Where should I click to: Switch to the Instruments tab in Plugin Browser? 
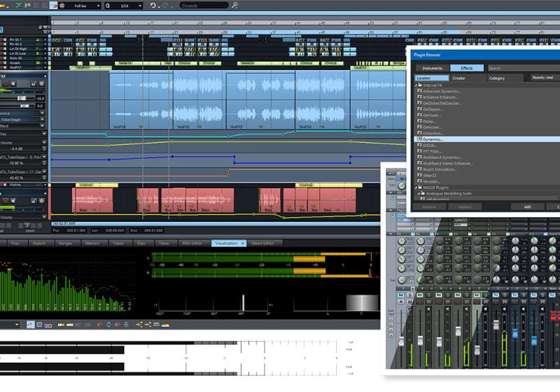point(433,68)
